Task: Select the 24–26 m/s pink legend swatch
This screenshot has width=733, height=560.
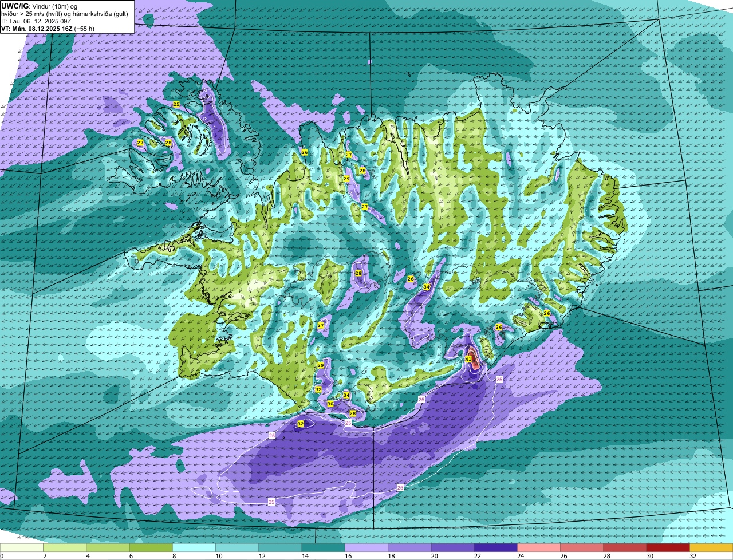Action: point(539,548)
